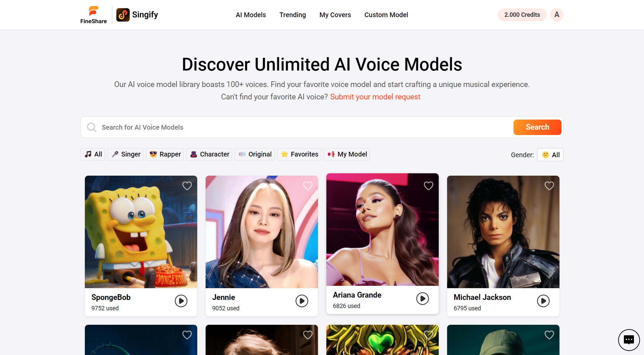Open Submit your model request link
Screen dimensions: 644x355
375,97
